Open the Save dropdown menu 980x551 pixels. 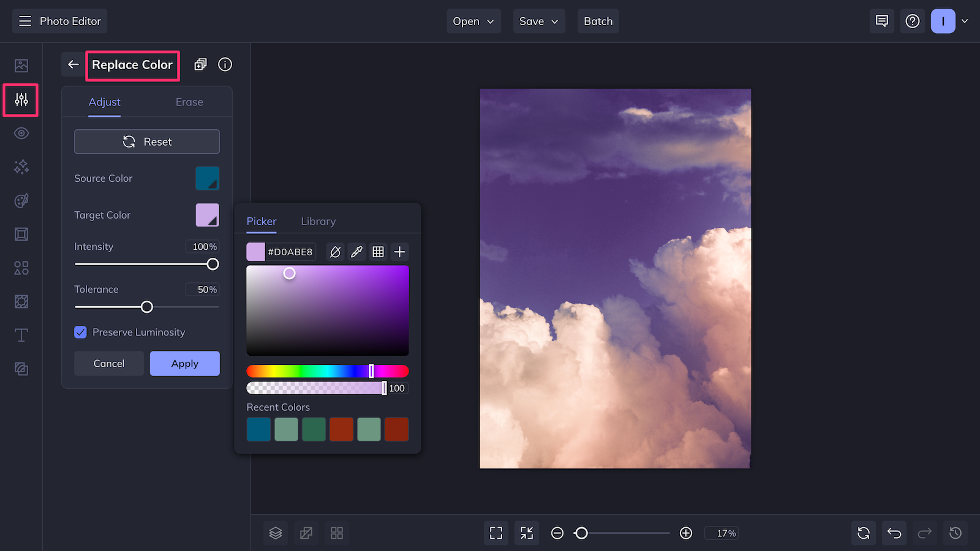tap(538, 21)
